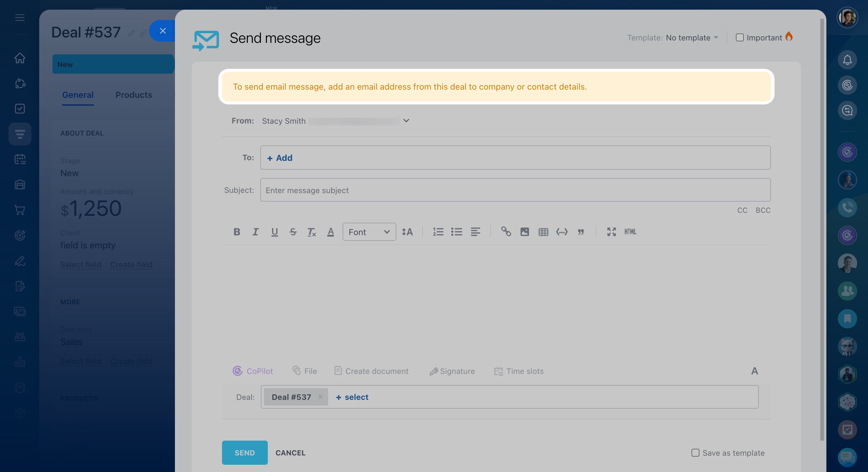
Task: Click the message subject input field
Action: (x=515, y=190)
